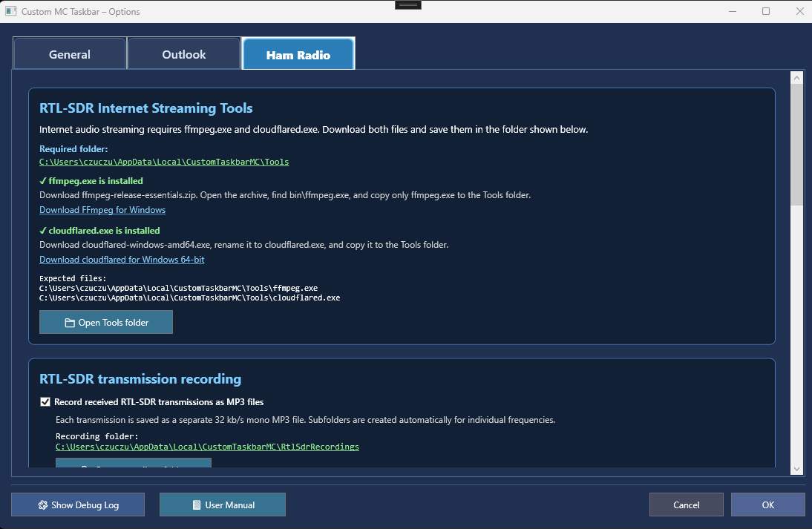Image resolution: width=812 pixels, height=529 pixels.
Task: Confirm settings with OK button
Action: [768, 505]
